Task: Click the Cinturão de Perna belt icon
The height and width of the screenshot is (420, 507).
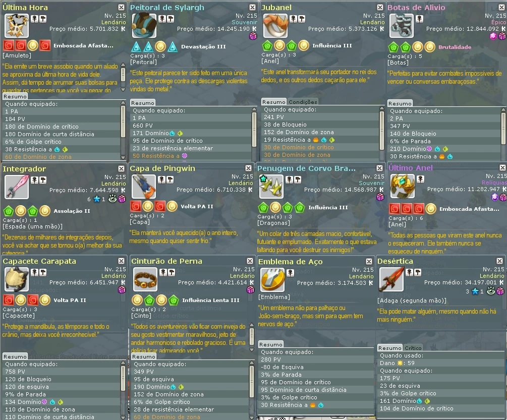Action: coord(145,279)
